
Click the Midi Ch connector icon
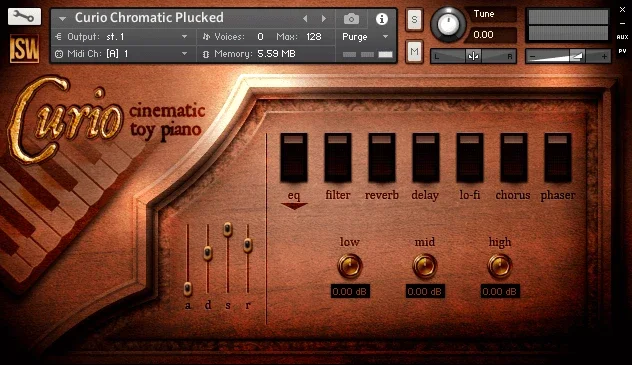[59, 54]
